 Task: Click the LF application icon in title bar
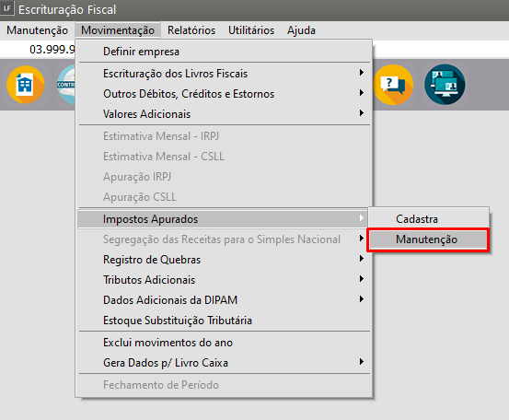(7, 9)
